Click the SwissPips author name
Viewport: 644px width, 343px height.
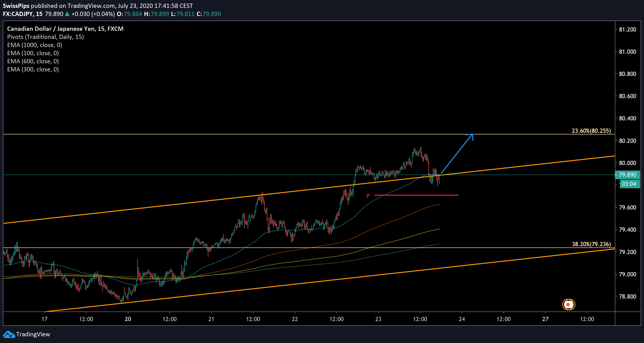click(x=16, y=5)
